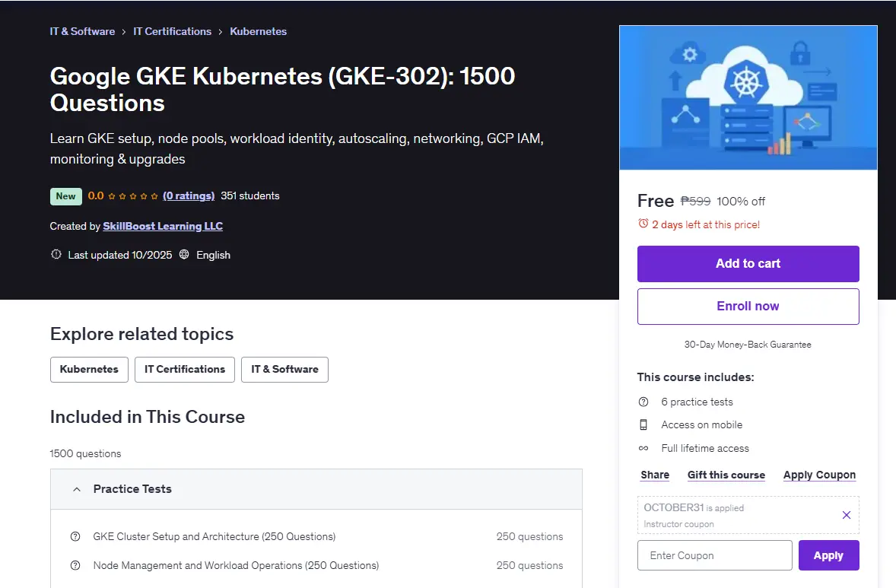896x588 pixels.
Task: Select the Kubernetes topic chip
Action: point(89,369)
